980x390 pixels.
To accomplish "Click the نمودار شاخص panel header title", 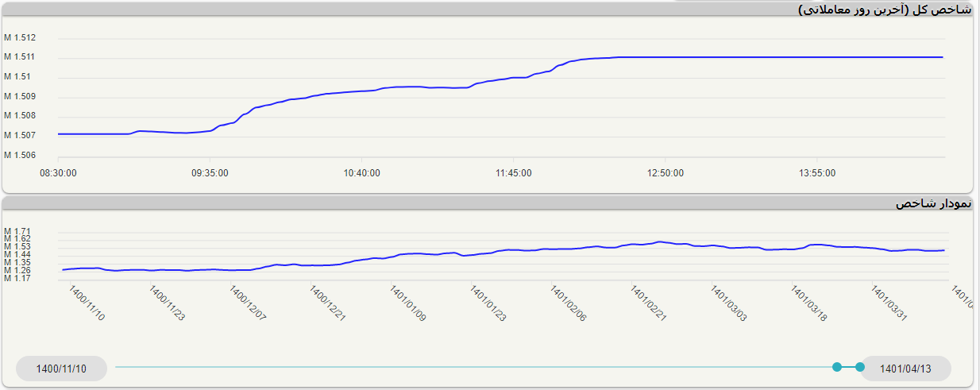I will pyautogui.click(x=932, y=204).
